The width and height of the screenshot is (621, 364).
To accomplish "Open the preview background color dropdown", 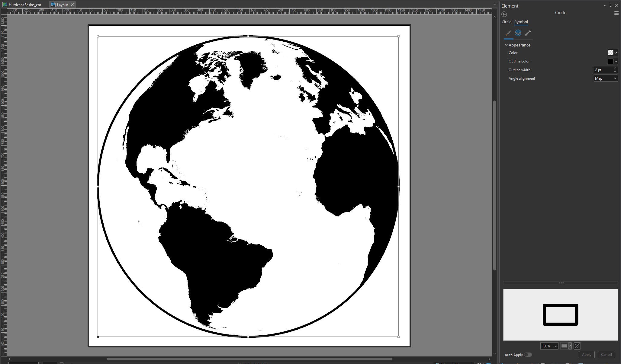I will tap(570, 346).
